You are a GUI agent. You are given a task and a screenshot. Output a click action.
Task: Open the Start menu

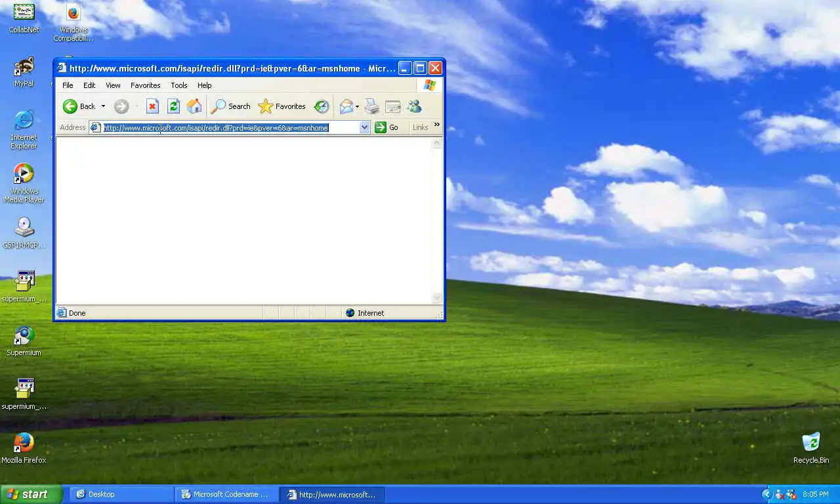coord(31,494)
